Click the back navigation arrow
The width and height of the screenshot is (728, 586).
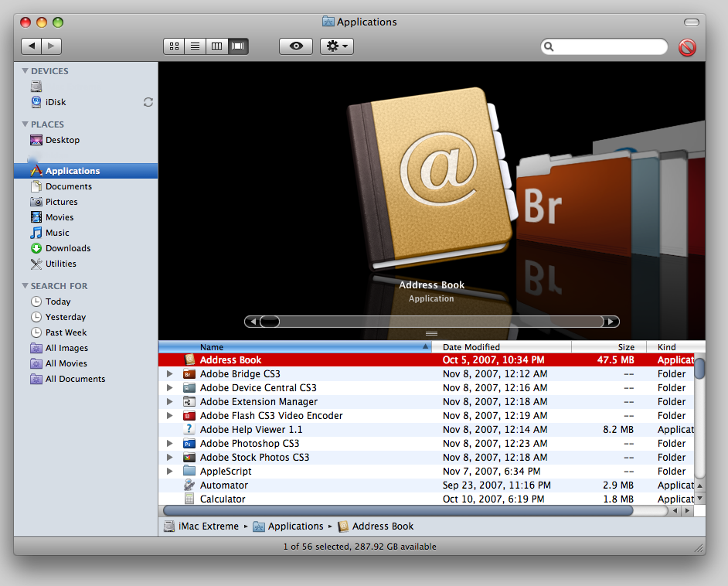32,46
